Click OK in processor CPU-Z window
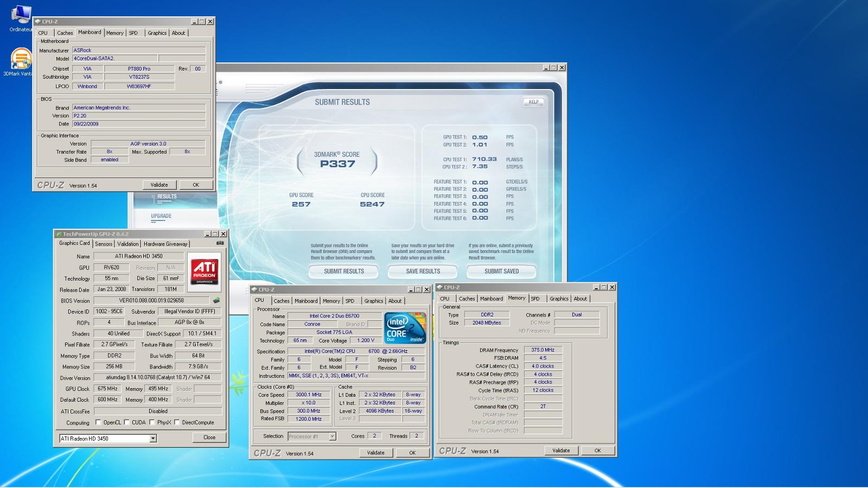This screenshot has height=488, width=868. 412,453
